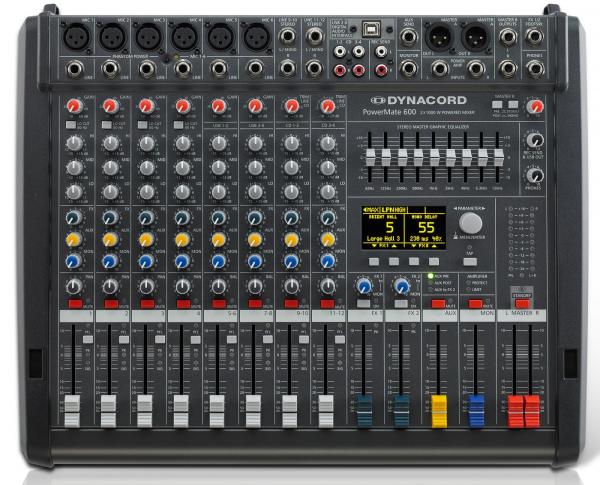Click the PARAMETER rotary encoder
The height and width of the screenshot is (485, 600).
pos(470,223)
